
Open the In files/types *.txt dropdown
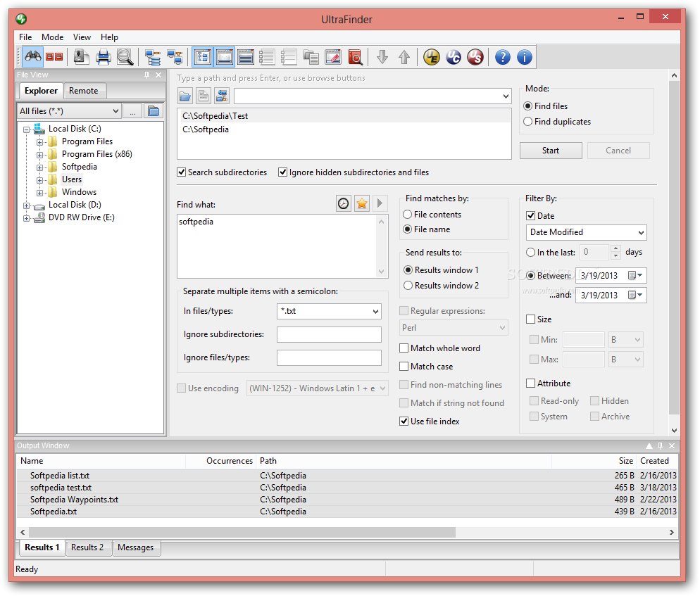point(375,312)
